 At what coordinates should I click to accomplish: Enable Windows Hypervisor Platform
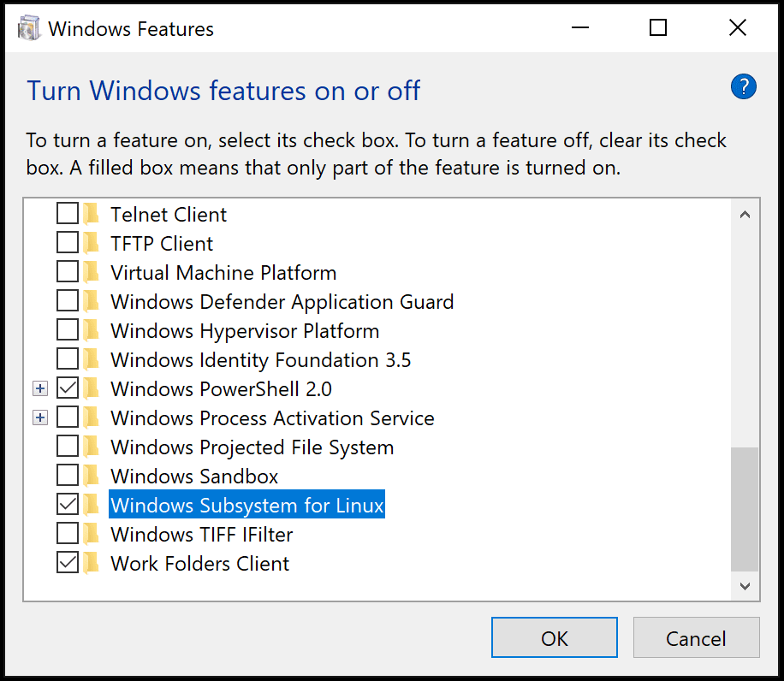68,330
